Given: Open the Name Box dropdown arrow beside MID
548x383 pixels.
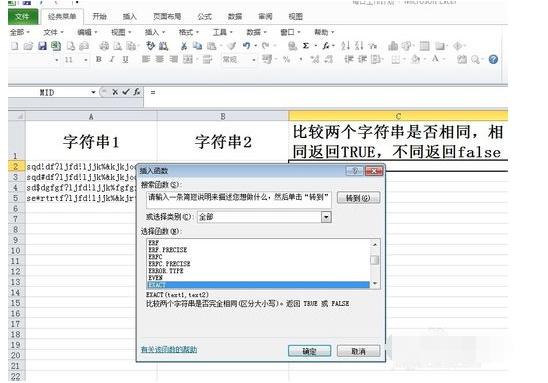Looking at the screenshot, I should [93, 92].
